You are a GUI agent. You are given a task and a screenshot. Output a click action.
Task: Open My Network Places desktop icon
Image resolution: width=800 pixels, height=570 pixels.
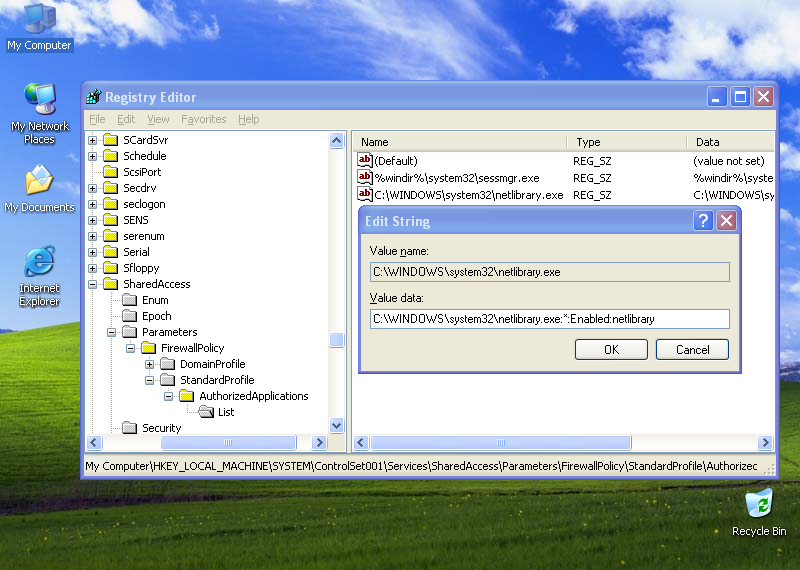39,114
